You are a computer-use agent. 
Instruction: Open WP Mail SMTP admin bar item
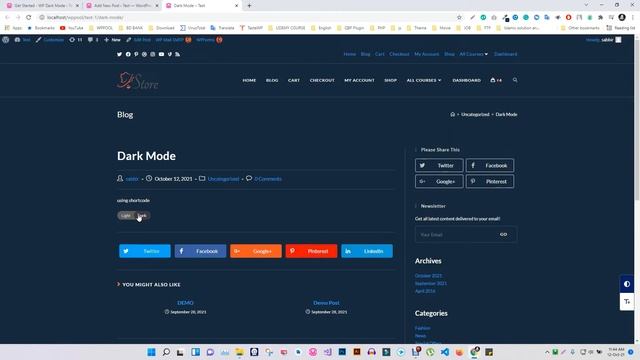[x=173, y=40]
